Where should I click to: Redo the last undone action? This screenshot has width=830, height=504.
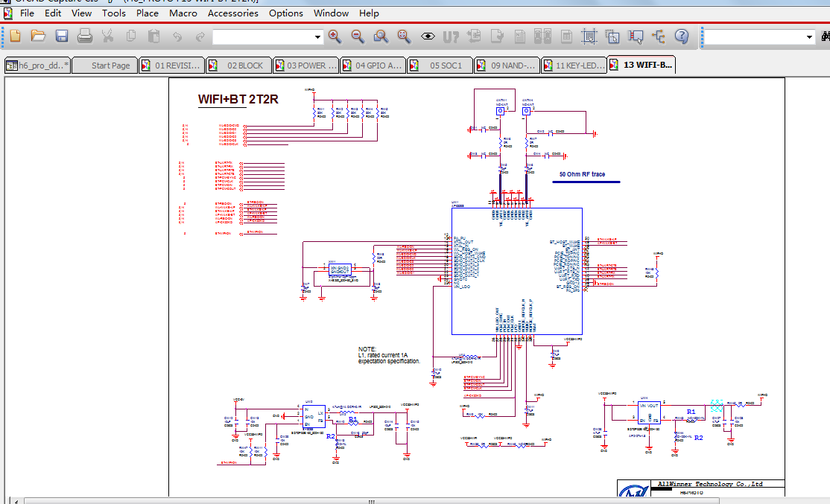click(x=200, y=36)
